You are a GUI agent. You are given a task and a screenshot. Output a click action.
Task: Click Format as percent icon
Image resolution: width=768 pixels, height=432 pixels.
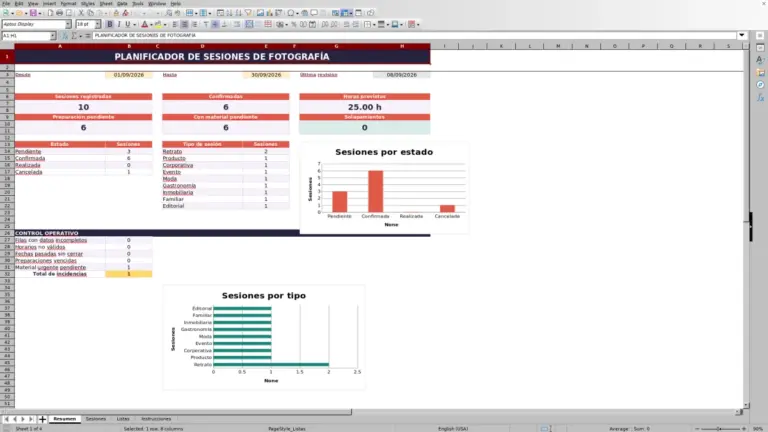coord(294,24)
